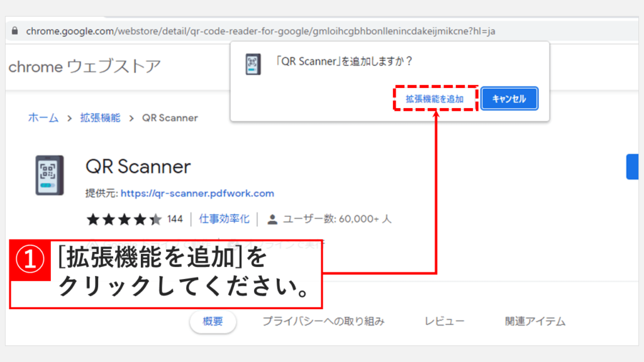
Task: Click the QR Scanner extension title
Action: tap(138, 167)
